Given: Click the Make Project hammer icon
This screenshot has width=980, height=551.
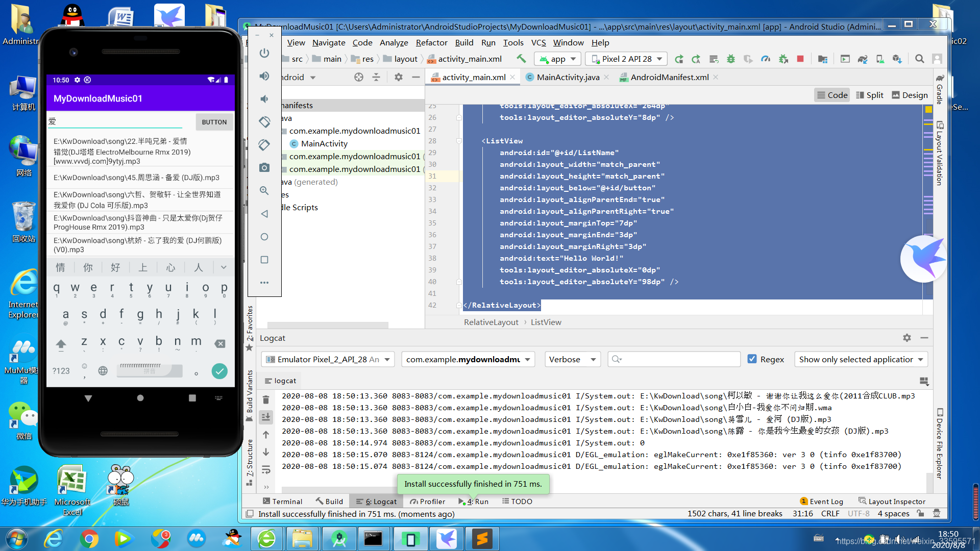Looking at the screenshot, I should [521, 59].
